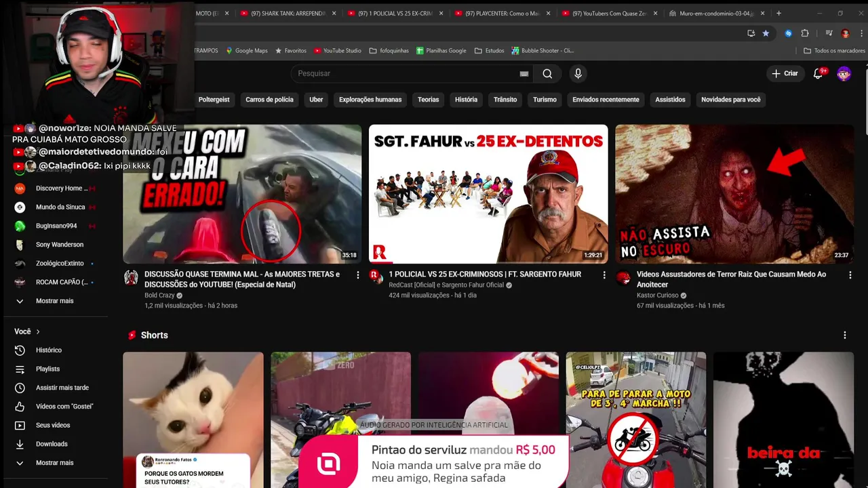Open the options menu for the 1 POLICIAL VS 25 EX-CRIMINOSOS video
Image resolution: width=868 pixels, height=488 pixels.
[604, 274]
